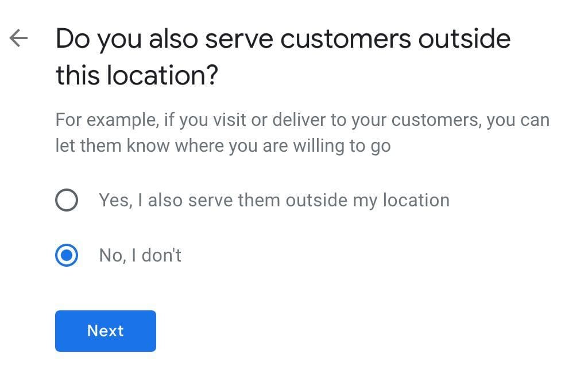Click the "Do you also serve customers" heading
This screenshot has height=369, width=588.
click(283, 39)
